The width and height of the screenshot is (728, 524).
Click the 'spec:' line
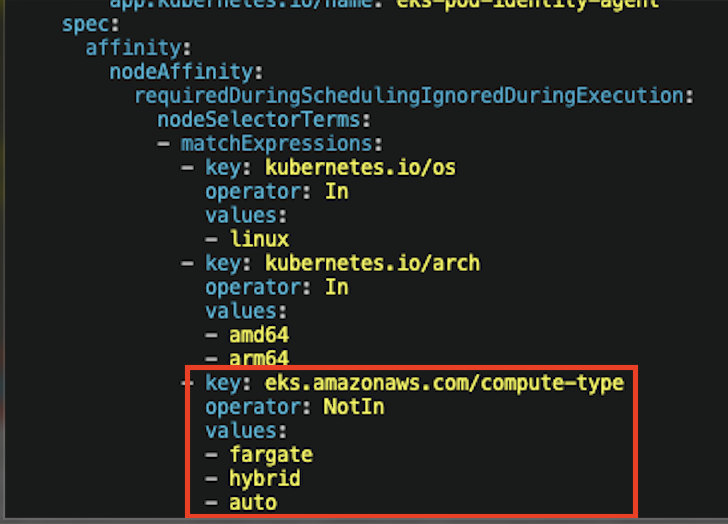91,25
